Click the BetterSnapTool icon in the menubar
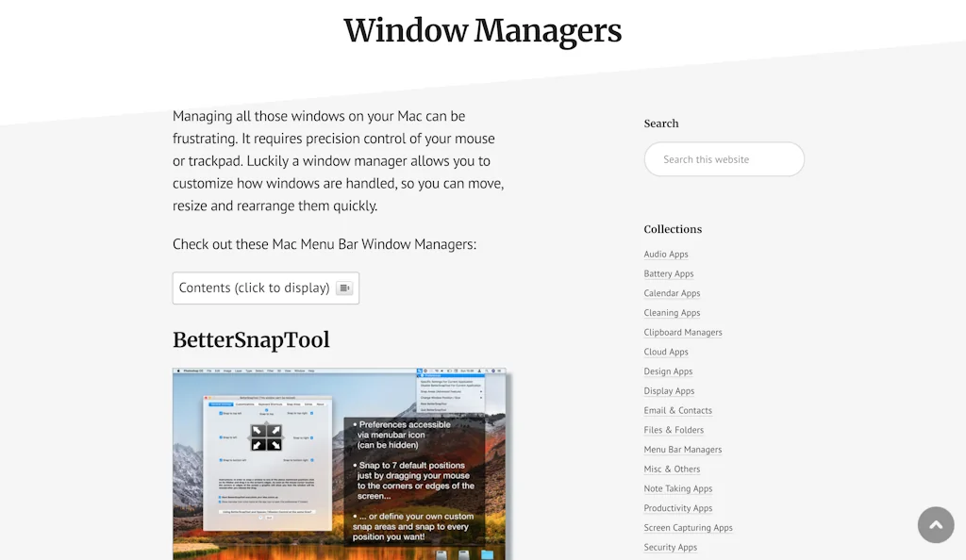Screen dimensions: 966x560 click(x=419, y=370)
